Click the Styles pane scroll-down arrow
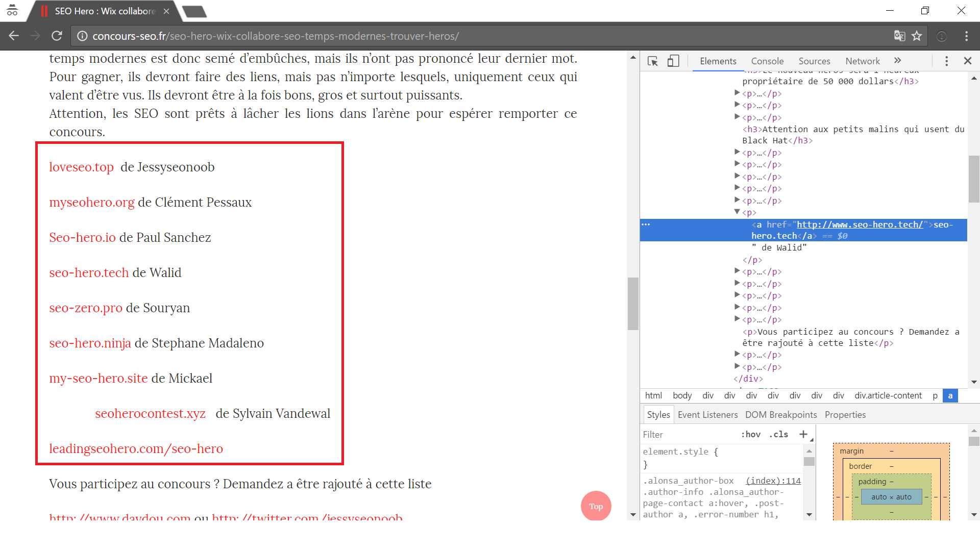Screen dimensions: 980x551 [x=809, y=514]
